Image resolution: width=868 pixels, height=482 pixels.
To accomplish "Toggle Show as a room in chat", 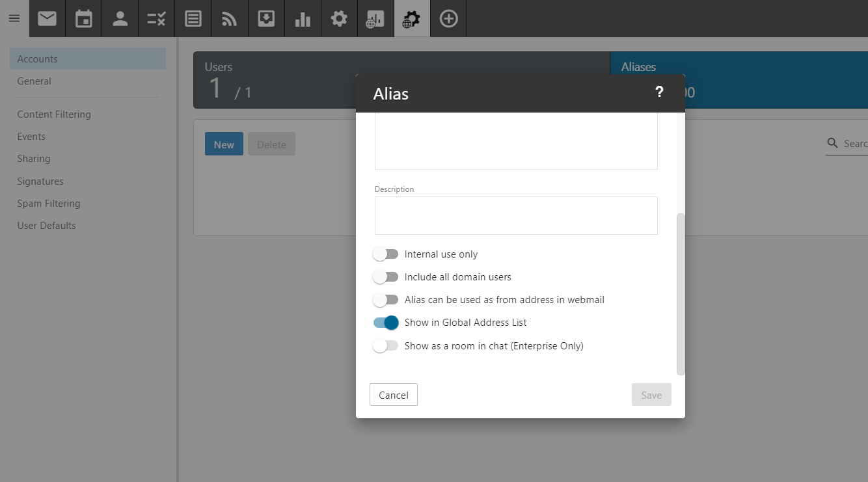I will 386,345.
